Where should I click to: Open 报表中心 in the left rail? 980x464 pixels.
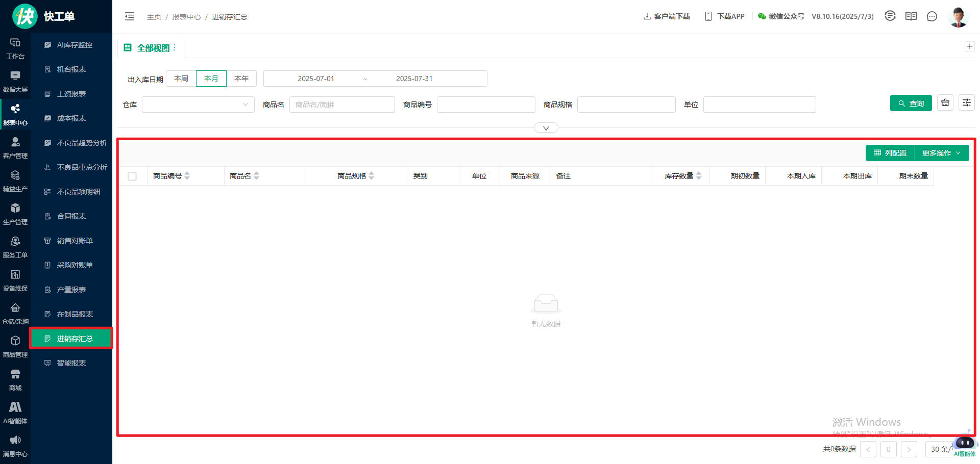(x=15, y=114)
